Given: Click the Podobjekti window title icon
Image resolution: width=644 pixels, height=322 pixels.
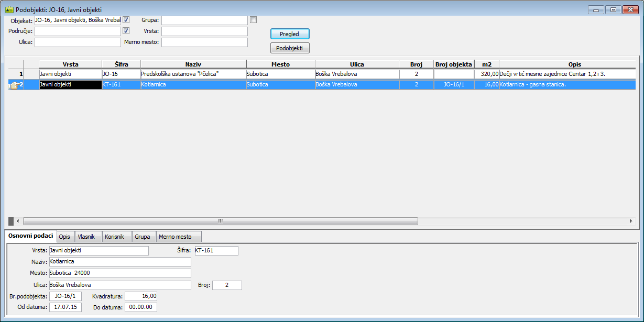Looking at the screenshot, I should pos(9,9).
